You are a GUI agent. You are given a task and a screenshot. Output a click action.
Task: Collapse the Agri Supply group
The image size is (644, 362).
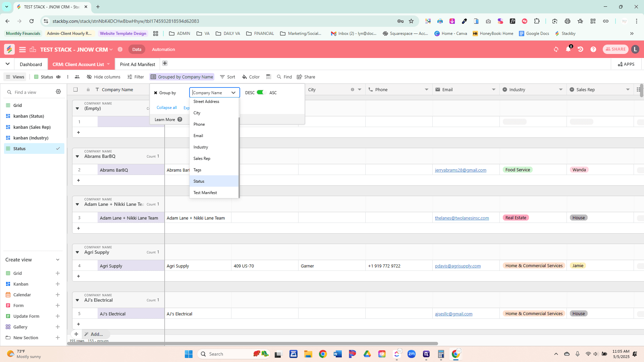coord(77,252)
